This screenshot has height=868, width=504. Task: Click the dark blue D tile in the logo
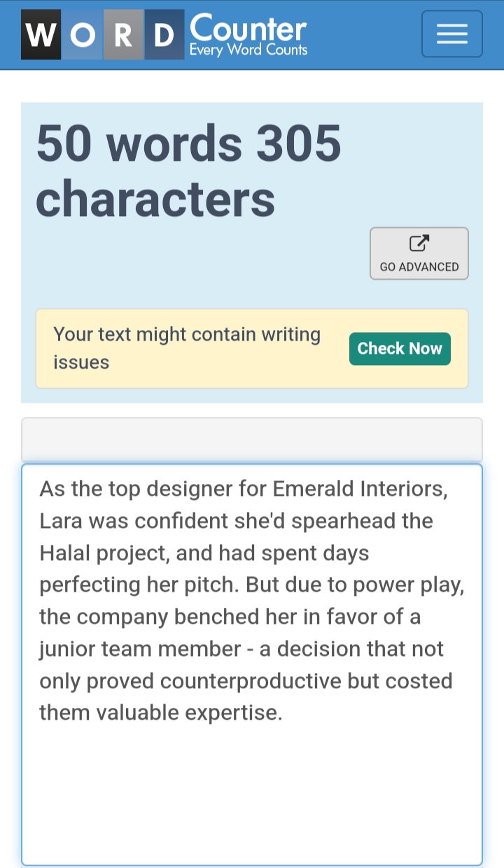pyautogui.click(x=164, y=34)
